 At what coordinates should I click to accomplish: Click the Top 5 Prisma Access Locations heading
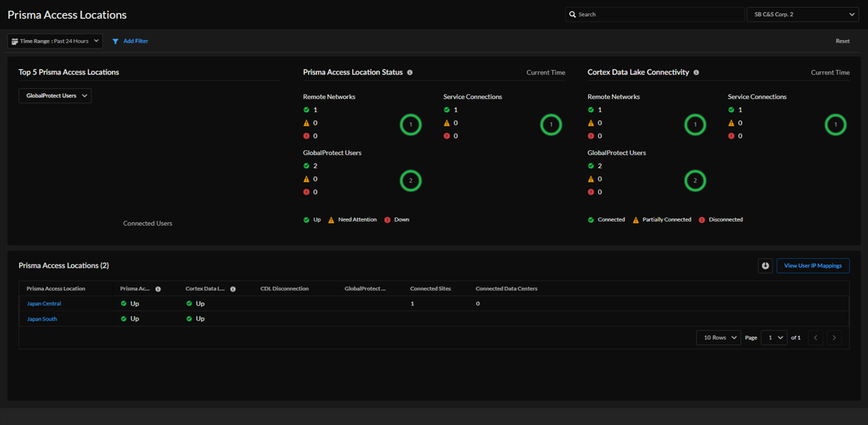[69, 72]
